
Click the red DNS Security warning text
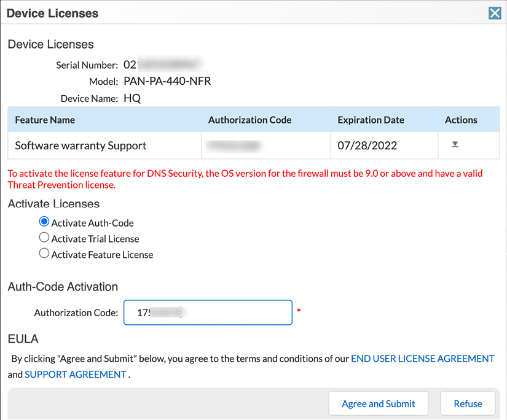tap(245, 179)
